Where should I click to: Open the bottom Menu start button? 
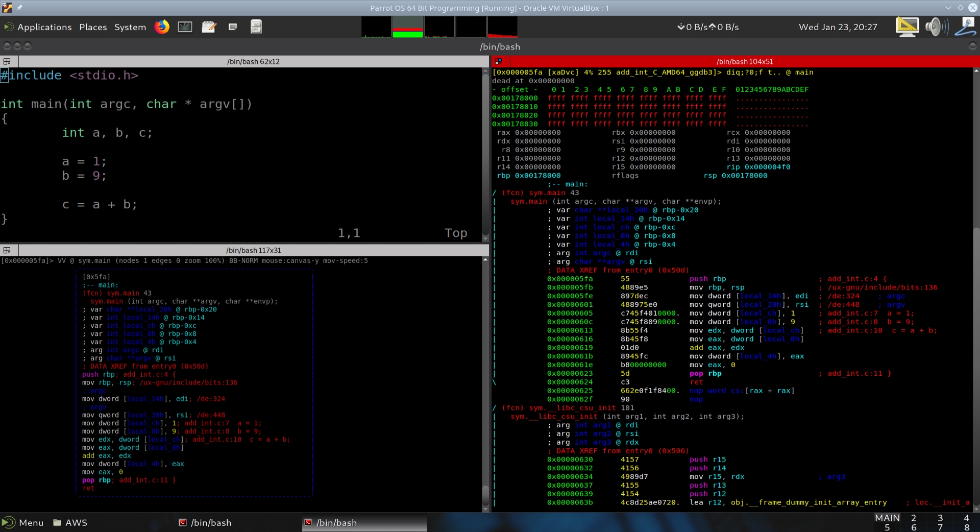click(23, 523)
